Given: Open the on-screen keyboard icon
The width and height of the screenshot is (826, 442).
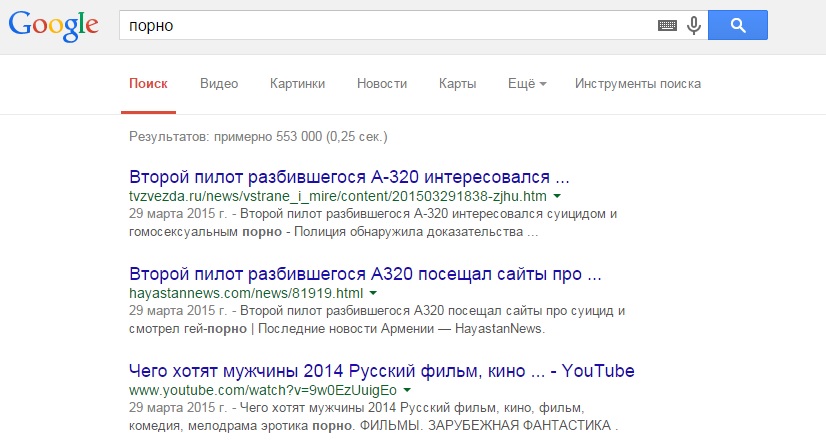Looking at the screenshot, I should coord(667,25).
